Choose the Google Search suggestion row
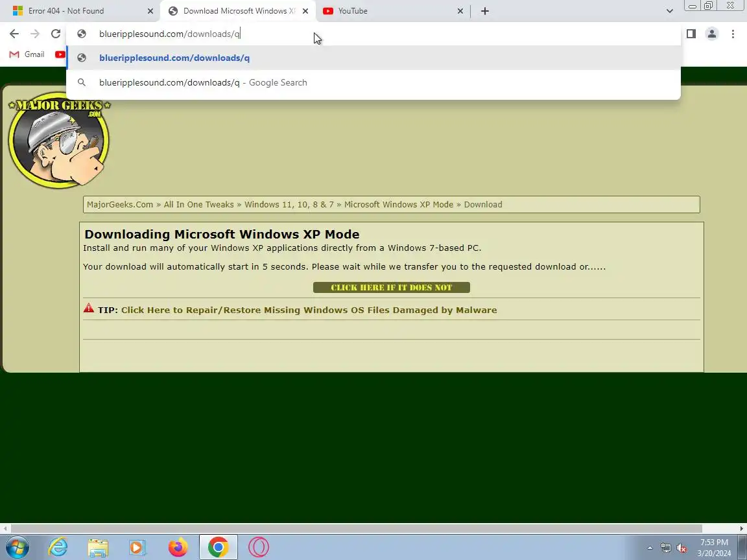The height and width of the screenshot is (560, 747). (x=373, y=82)
